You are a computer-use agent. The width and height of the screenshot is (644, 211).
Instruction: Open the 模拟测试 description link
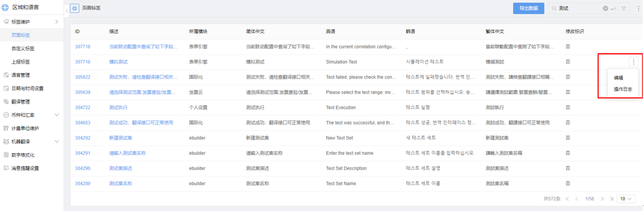point(118,62)
